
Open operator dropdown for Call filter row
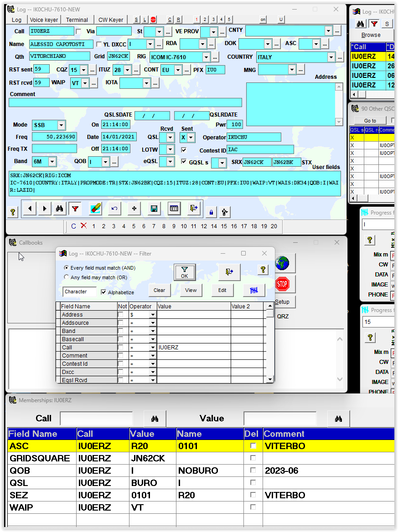click(x=153, y=348)
